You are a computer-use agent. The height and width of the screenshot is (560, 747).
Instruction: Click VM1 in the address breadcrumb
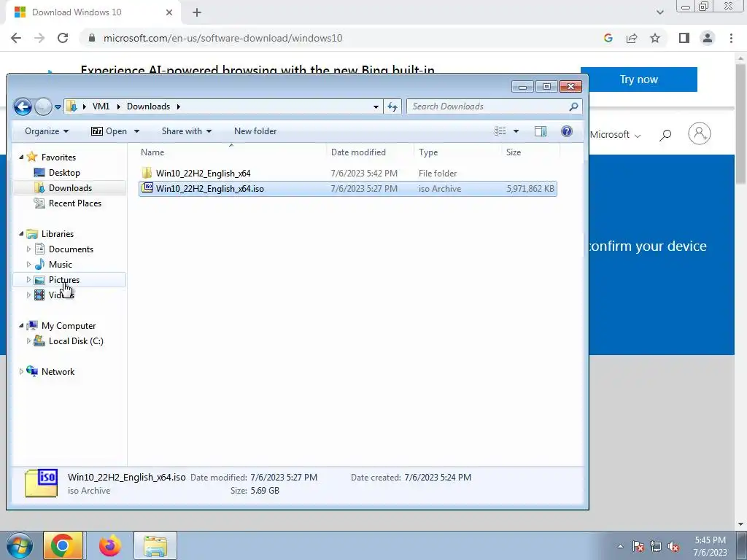click(101, 106)
